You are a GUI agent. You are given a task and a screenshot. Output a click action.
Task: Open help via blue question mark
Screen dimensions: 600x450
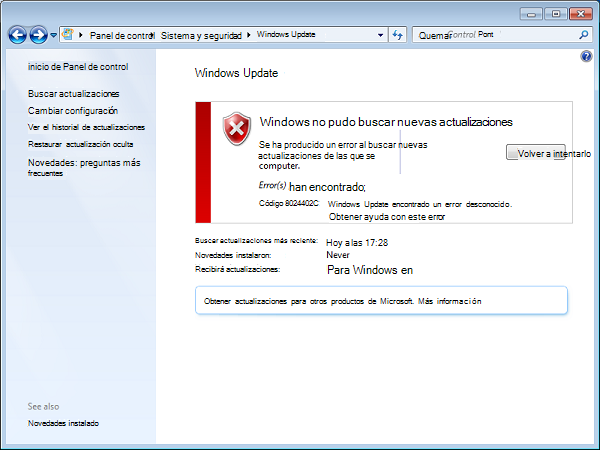[x=586, y=57]
